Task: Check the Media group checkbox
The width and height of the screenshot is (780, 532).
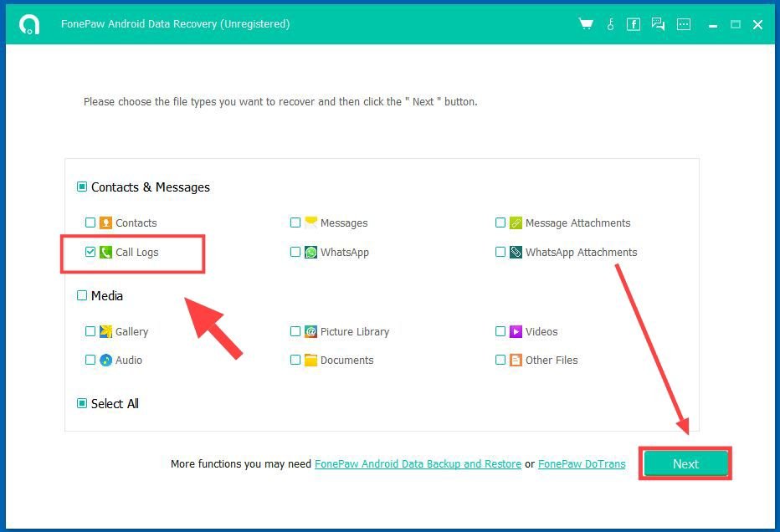Action: click(x=82, y=295)
